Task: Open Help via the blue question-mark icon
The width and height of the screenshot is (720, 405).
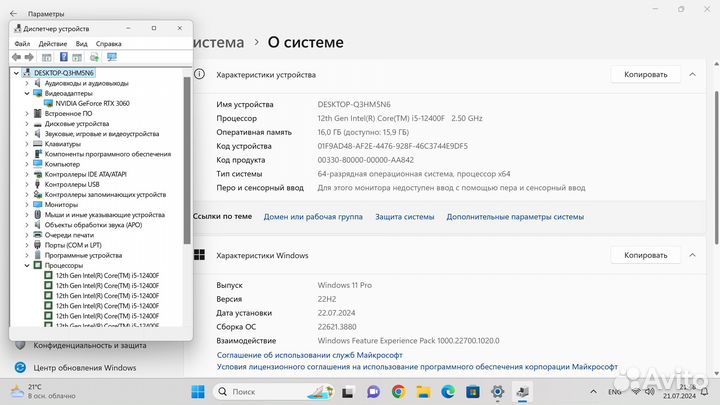Action: [x=64, y=57]
